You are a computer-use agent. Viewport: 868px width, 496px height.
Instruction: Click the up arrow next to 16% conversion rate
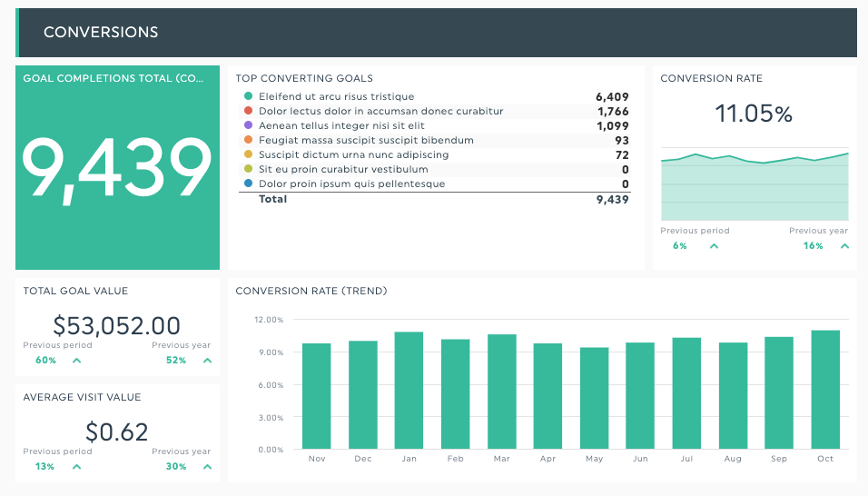(844, 246)
